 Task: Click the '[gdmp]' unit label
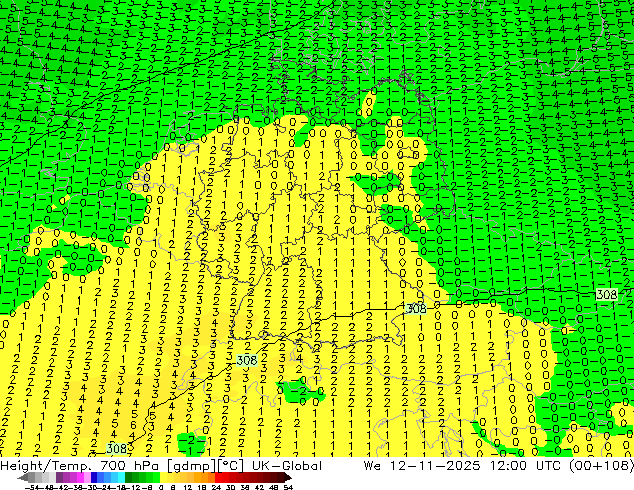coord(192,466)
